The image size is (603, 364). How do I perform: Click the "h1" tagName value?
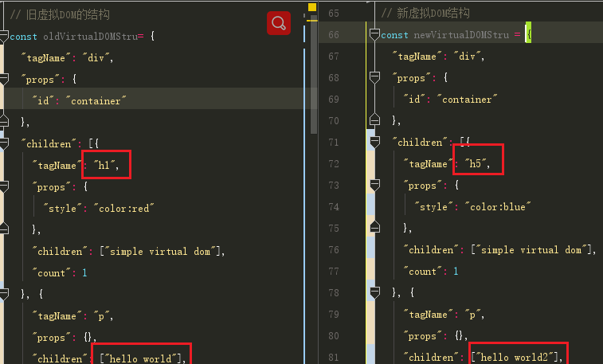click(x=106, y=165)
